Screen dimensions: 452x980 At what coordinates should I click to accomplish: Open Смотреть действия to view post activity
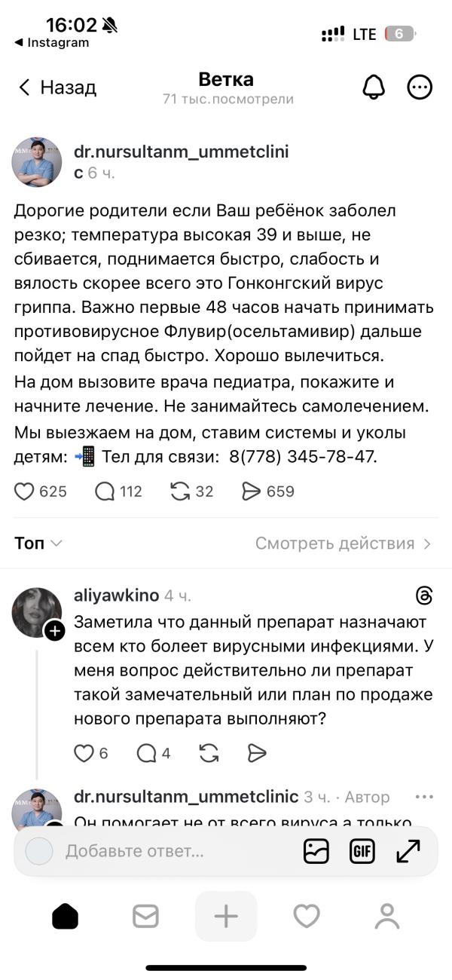click(x=344, y=542)
